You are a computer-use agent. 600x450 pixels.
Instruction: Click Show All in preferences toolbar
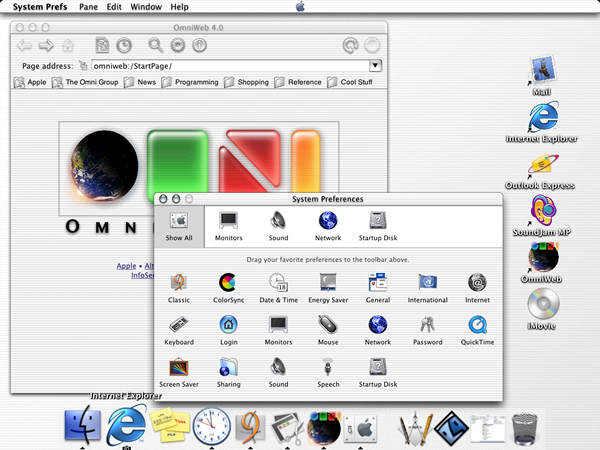(179, 225)
